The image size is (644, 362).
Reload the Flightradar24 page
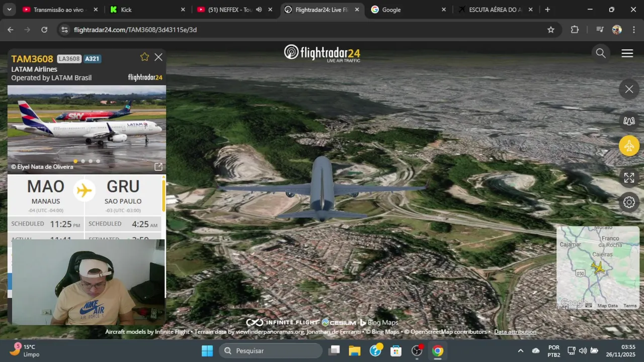pyautogui.click(x=44, y=30)
